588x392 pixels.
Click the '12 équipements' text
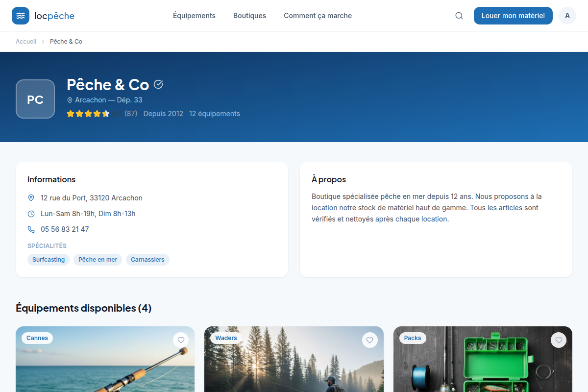coord(215,114)
